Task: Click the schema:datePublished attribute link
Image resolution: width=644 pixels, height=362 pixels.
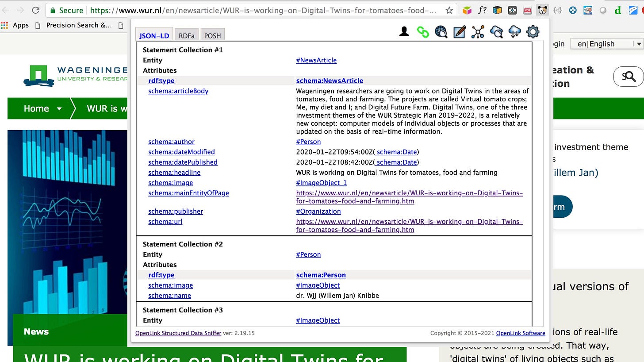Action: 183,162
